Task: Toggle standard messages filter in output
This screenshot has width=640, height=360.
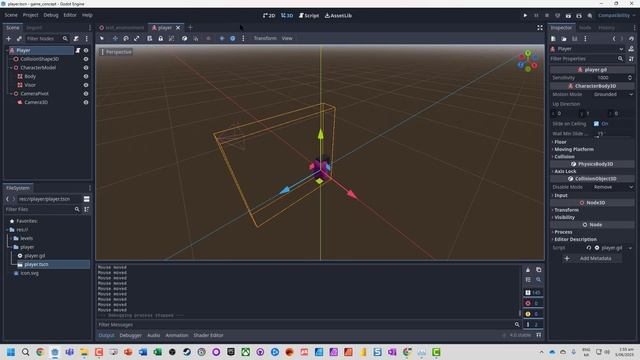Action: [x=533, y=293]
